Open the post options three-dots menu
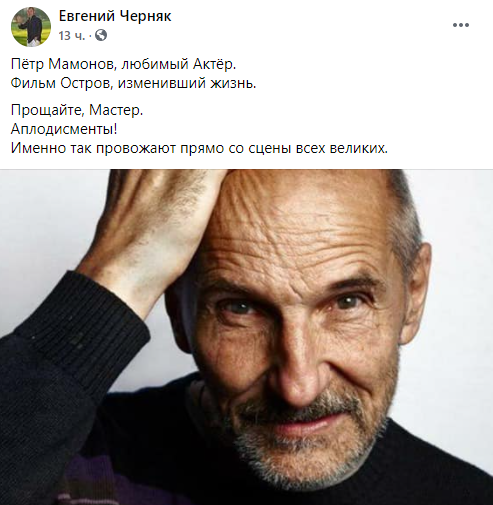493x505 pixels. (461, 25)
